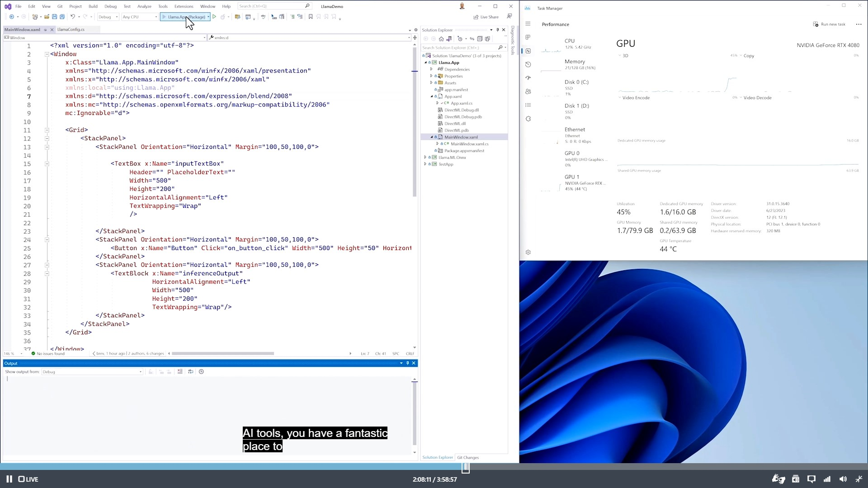This screenshot has width=868, height=488.
Task: Toggle bookmark icon in the toolbar
Action: pyautogui.click(x=311, y=17)
